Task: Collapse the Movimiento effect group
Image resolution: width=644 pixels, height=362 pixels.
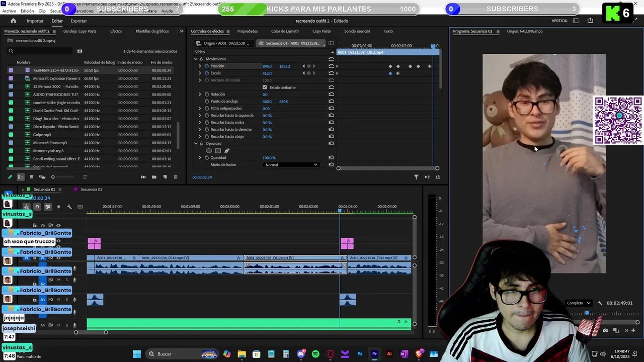Action: (196, 59)
